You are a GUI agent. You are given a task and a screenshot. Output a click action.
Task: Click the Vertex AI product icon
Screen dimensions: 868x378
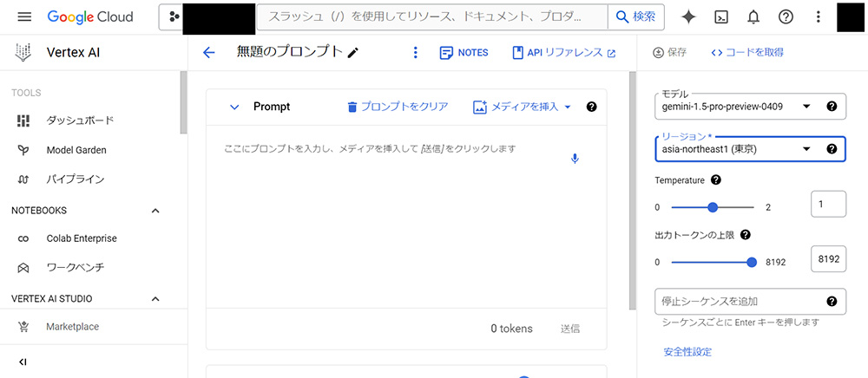[x=23, y=53]
